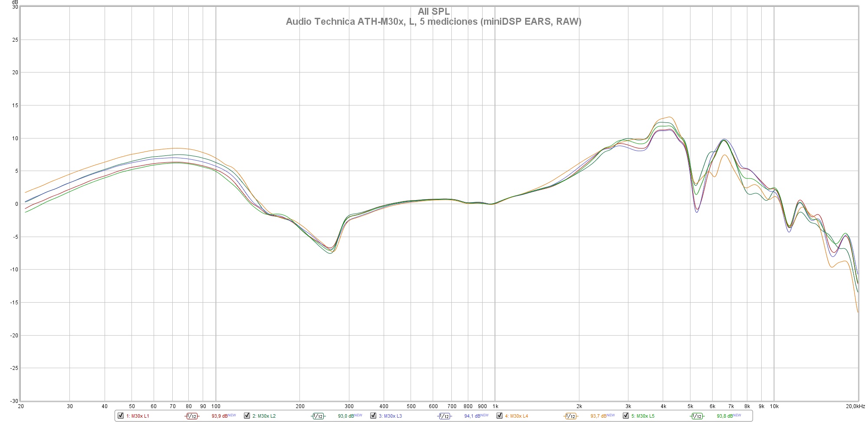Hide the M30x L3 trace

[x=373, y=415]
